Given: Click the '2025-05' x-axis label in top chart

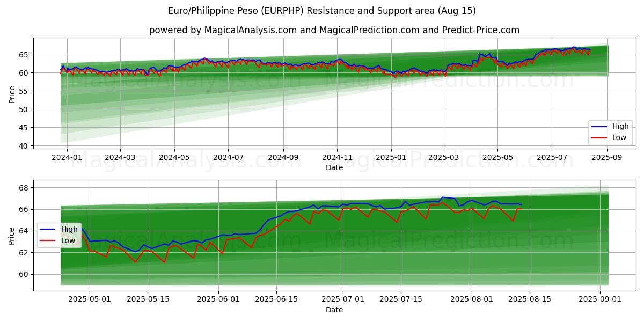Looking at the screenshot, I should click(x=497, y=157).
